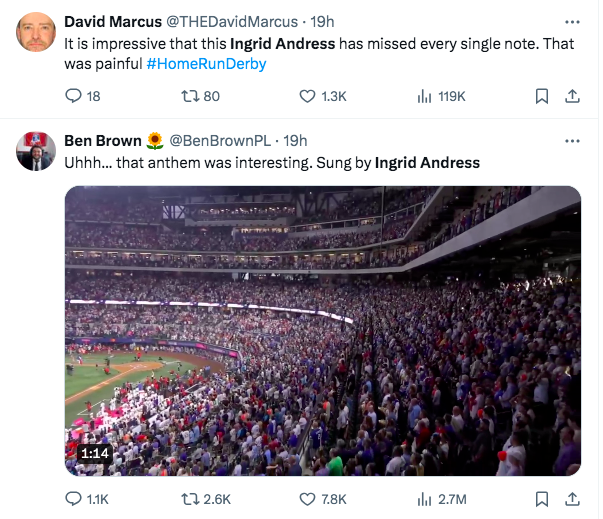603x519 pixels.
Task: Open Ben Brown's profile avatar
Action: pos(36,151)
